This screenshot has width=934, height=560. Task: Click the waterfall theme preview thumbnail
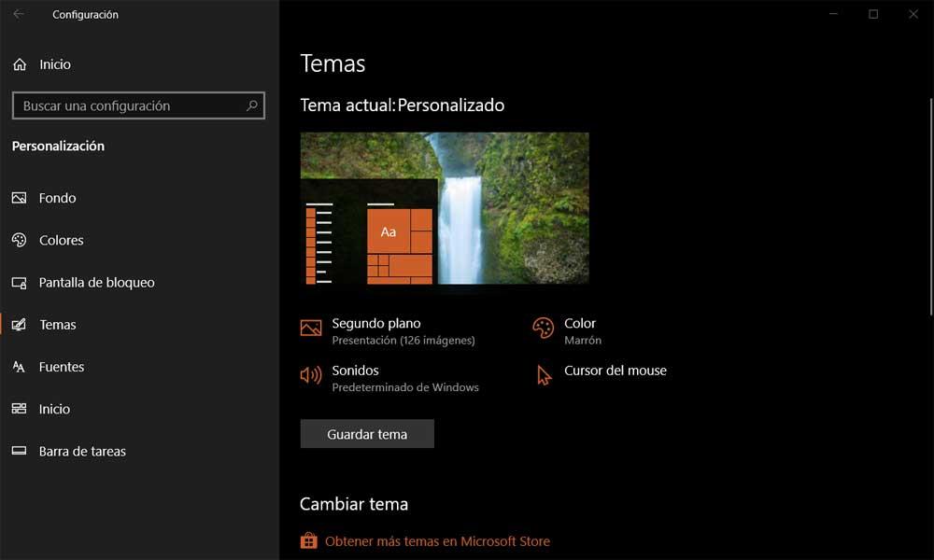(x=445, y=208)
